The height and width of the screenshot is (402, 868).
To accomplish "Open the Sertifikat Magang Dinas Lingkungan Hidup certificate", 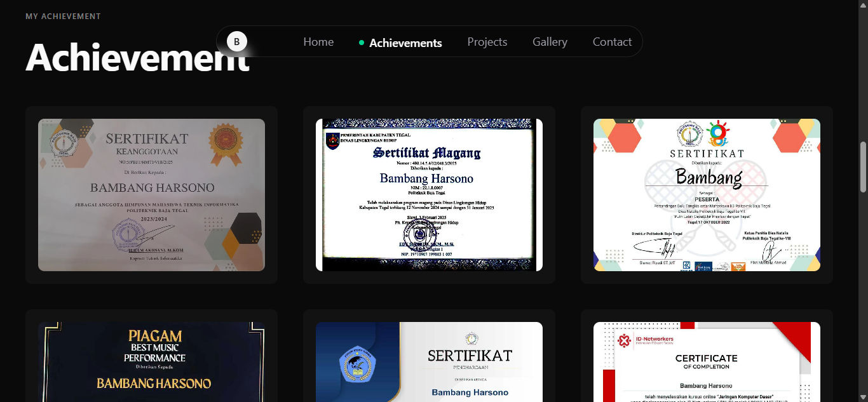I will [x=428, y=194].
